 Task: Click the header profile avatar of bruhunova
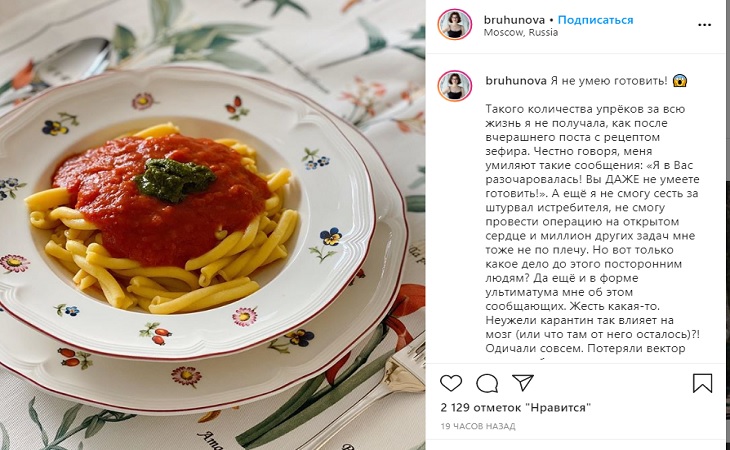click(x=454, y=24)
